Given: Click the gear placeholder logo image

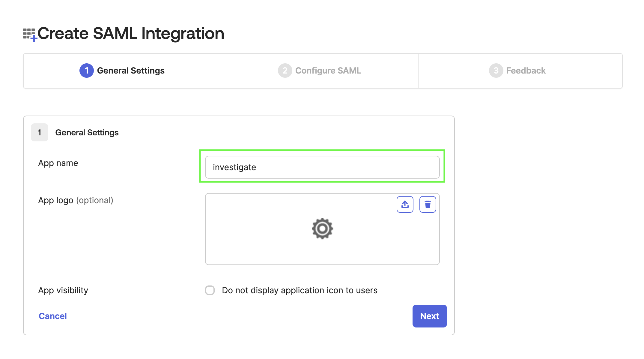Looking at the screenshot, I should point(322,228).
